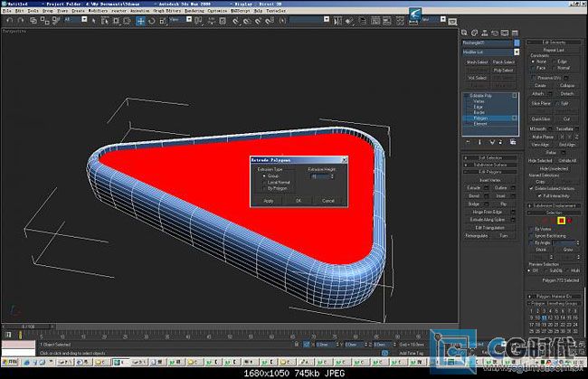This screenshot has height=379, width=588.
Task: Click the Mirror tool icon
Action: point(337,21)
